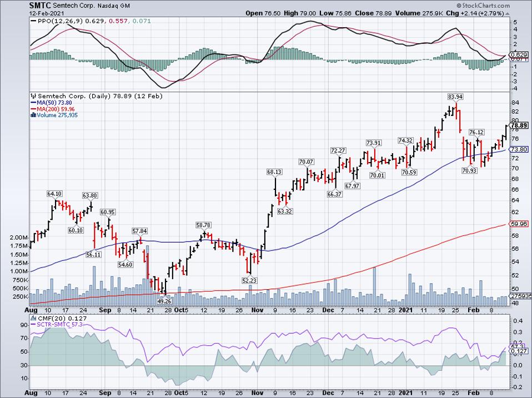Click the 73.80 MA(50) tag on the right axis

[519, 149]
